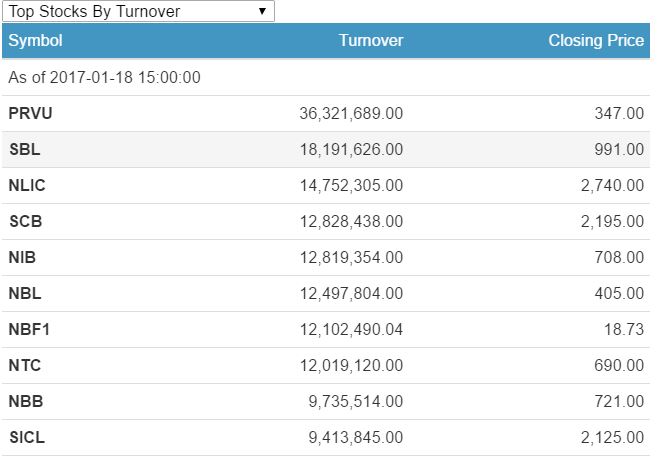This screenshot has height=458, width=657.
Task: Open the PRVU stock symbol
Action: 30,114
